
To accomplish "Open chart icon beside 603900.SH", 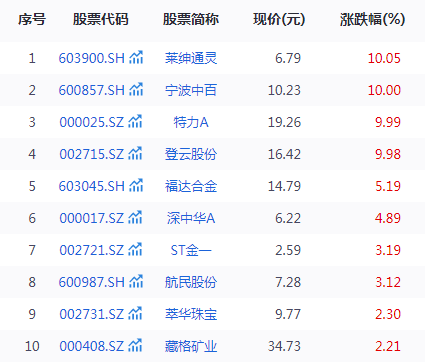I will (136, 57).
